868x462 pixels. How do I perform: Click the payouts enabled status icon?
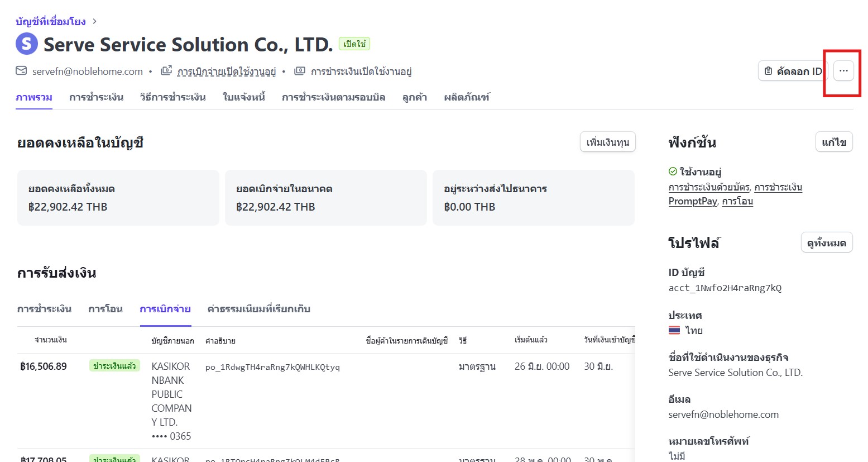pos(166,71)
